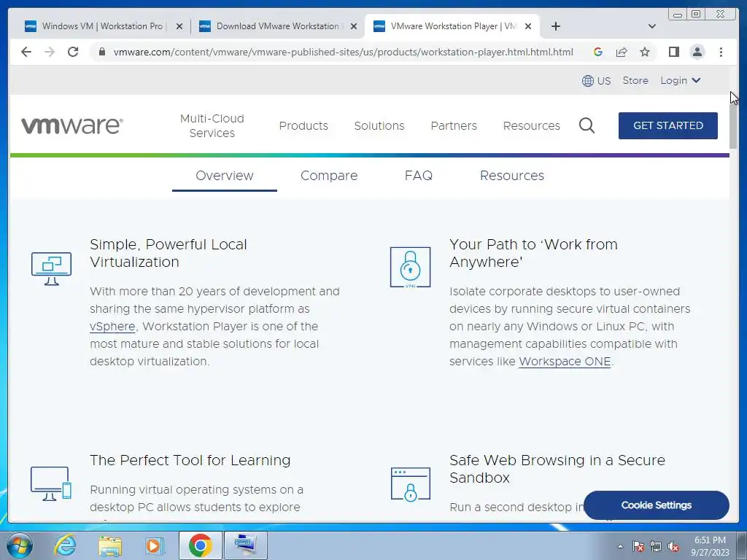Click the desktop and phone learning icon
The height and width of the screenshot is (560, 747).
pos(51,483)
